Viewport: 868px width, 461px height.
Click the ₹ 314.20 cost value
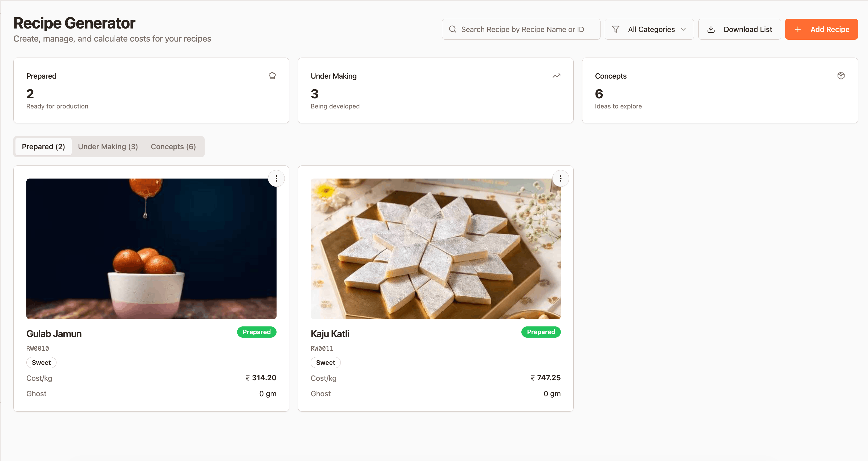coord(261,378)
